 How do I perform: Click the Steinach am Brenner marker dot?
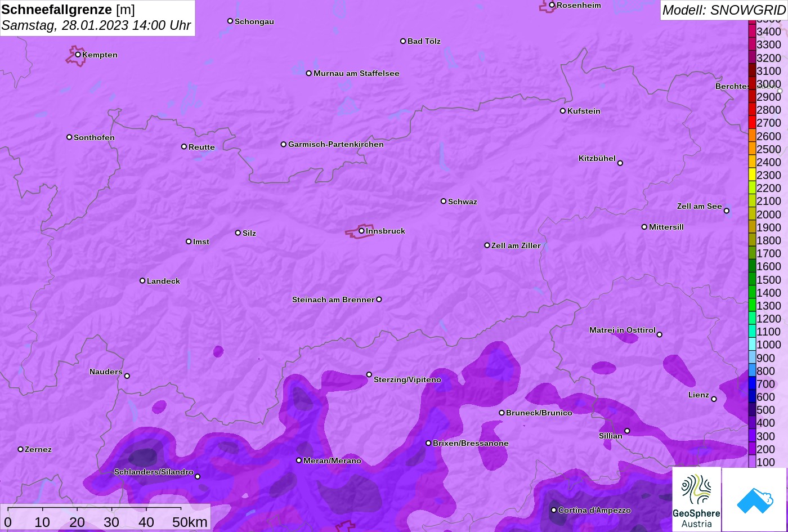379,299
